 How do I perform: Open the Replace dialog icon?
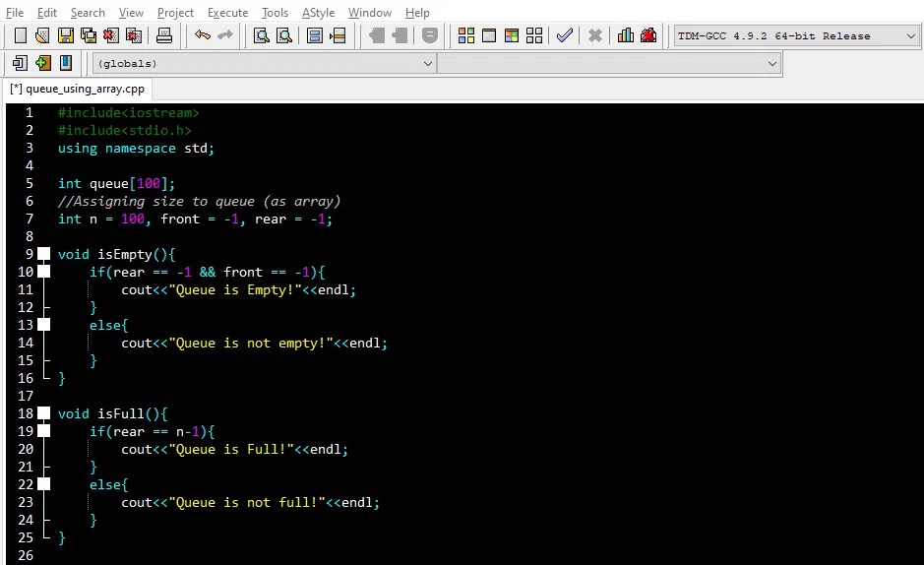284,36
